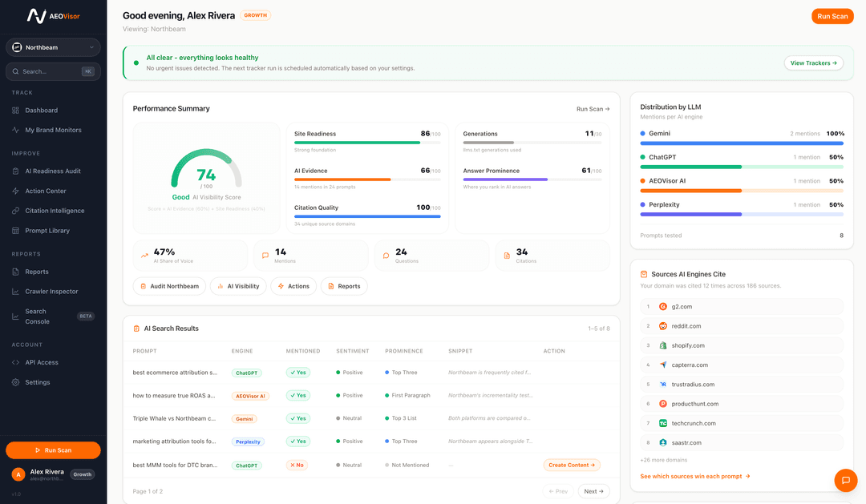Go to My Brand Monitors
Viewport: 866px width, 504px height.
pos(53,131)
